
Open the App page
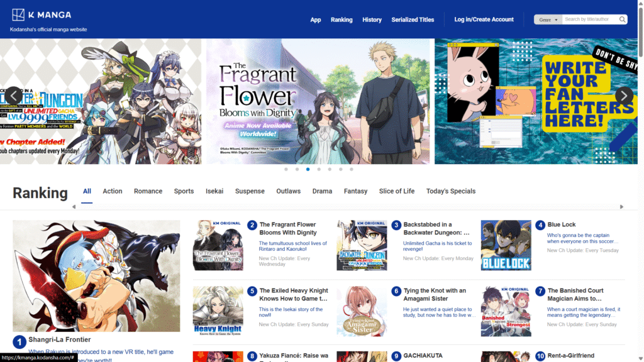point(316,19)
